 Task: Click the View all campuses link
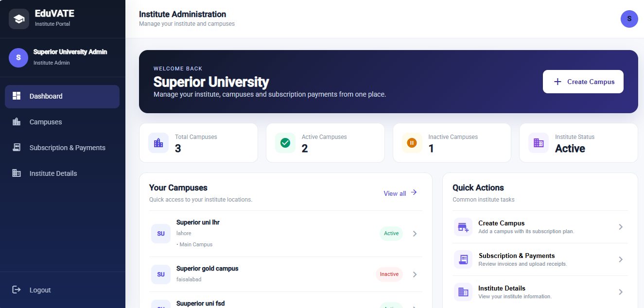(x=400, y=193)
